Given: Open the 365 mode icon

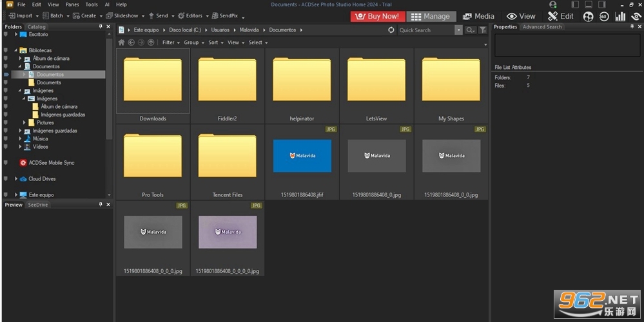Looking at the screenshot, I should pyautogui.click(x=604, y=16).
